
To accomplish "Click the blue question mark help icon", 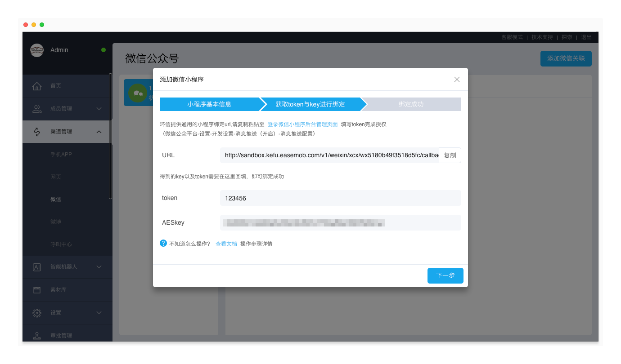I will pos(163,243).
